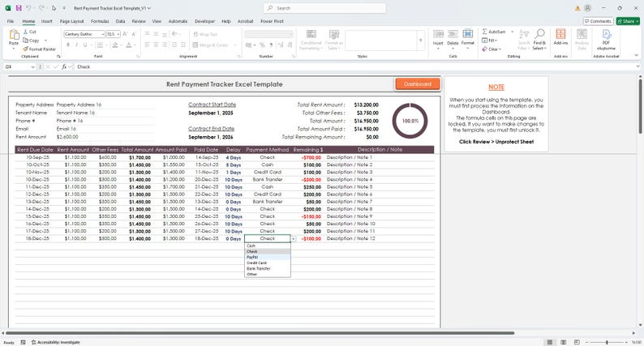Image resolution: width=644 pixels, height=346 pixels.
Task: Open the font size dropdown
Action: click(x=118, y=35)
